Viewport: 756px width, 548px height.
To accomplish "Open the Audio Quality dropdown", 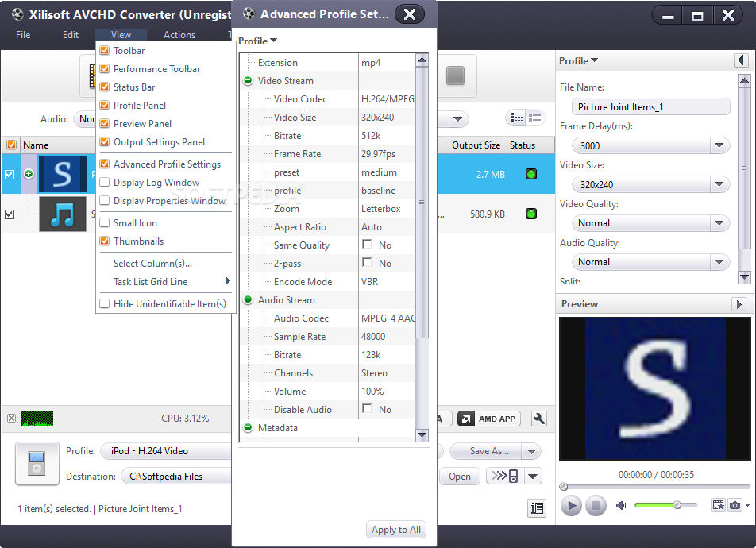I will 719,262.
